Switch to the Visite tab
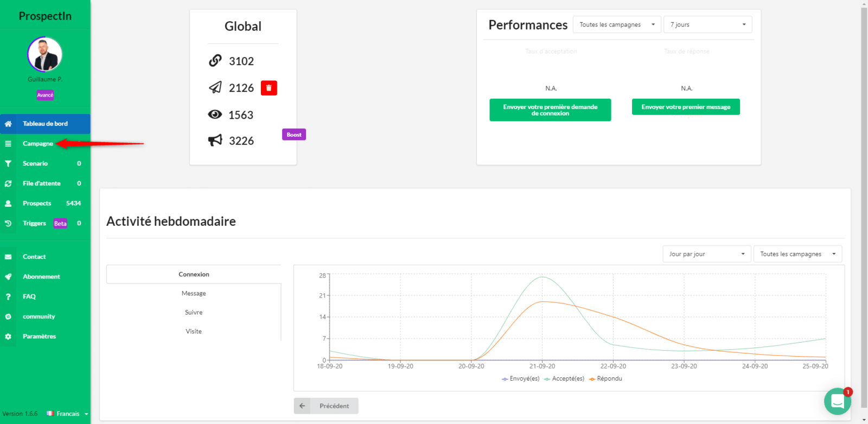Image resolution: width=868 pixels, height=424 pixels. tap(194, 331)
